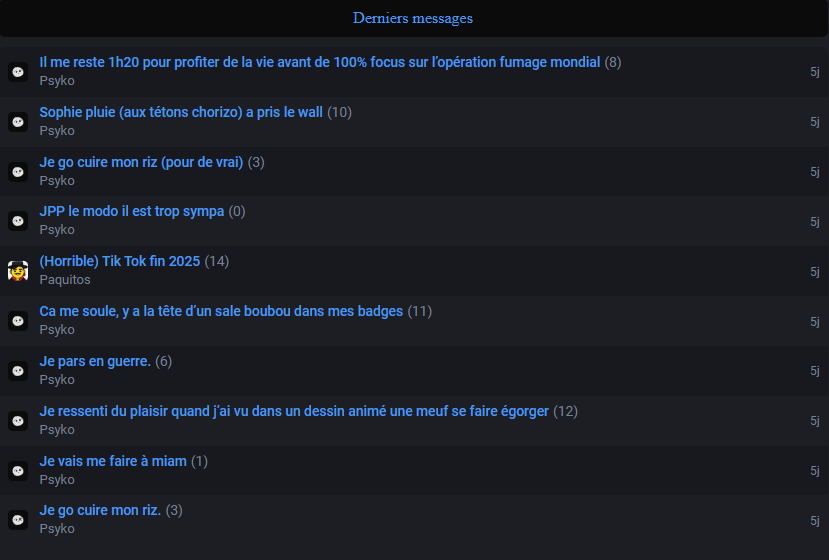Open Je vais me faire à miam topic
This screenshot has width=829, height=560.
pyautogui.click(x=113, y=461)
